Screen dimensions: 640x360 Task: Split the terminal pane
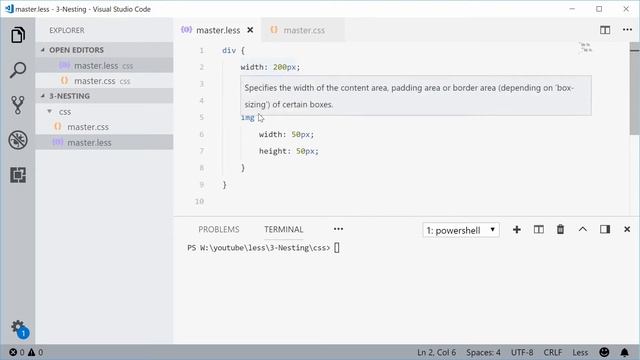(538, 230)
